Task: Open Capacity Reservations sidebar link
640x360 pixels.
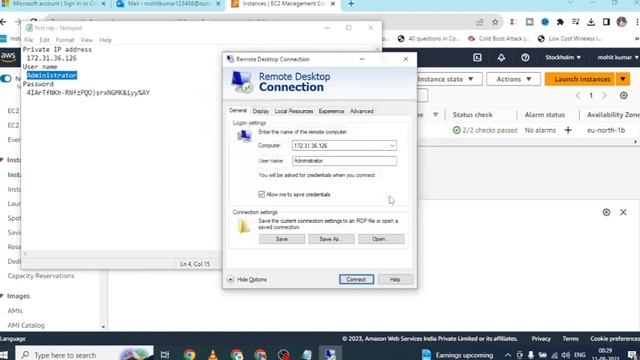Action: coord(41,276)
